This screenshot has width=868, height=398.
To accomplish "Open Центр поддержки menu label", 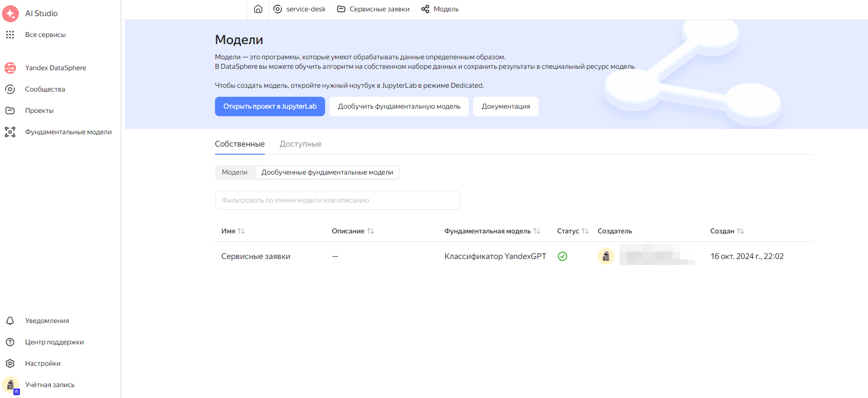I will coord(55,342).
